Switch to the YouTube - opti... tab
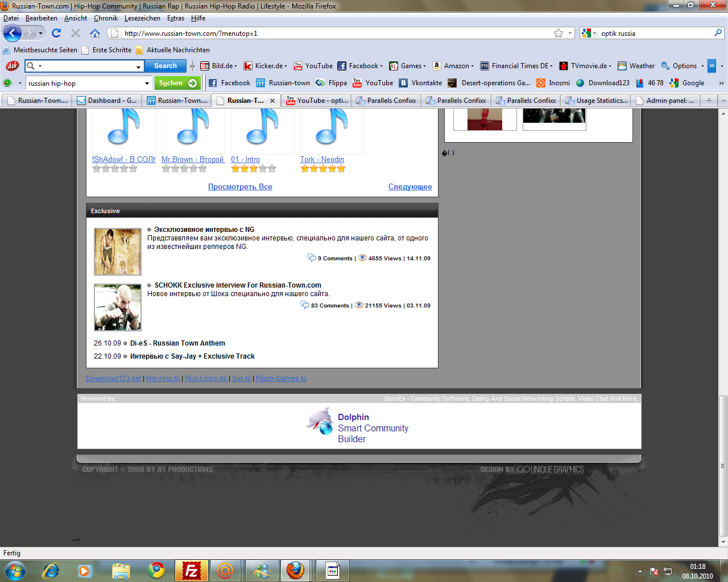This screenshot has height=582, width=728. (x=317, y=101)
